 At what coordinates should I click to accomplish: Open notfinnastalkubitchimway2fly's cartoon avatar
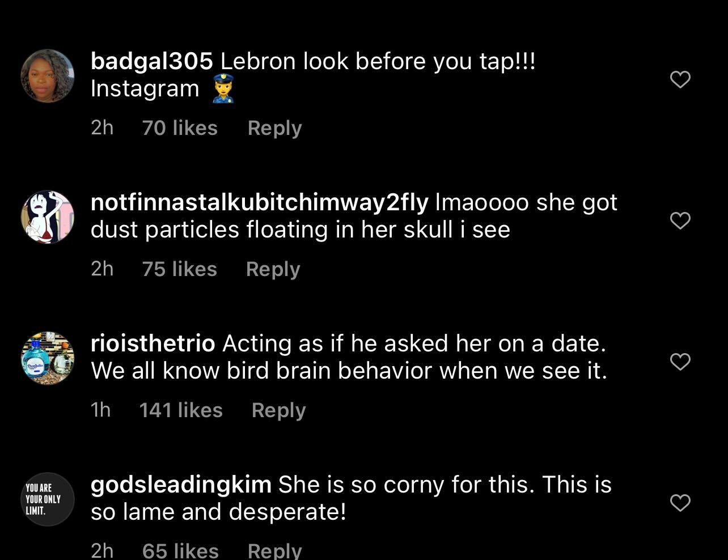click(x=48, y=217)
